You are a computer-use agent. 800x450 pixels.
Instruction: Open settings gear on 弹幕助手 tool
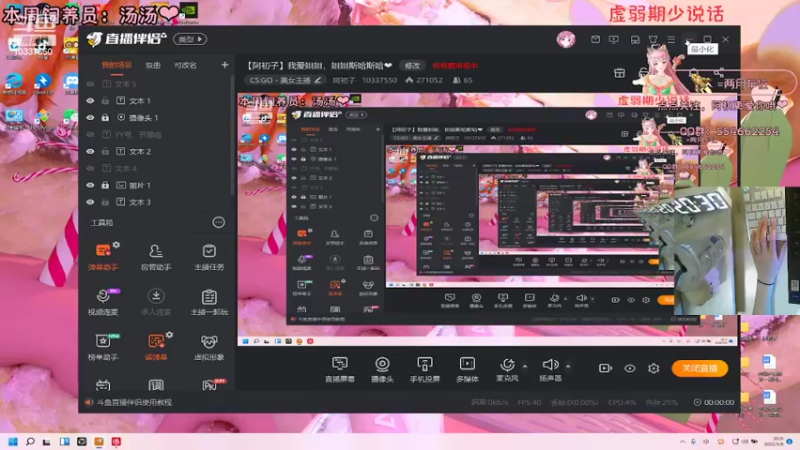click(116, 245)
